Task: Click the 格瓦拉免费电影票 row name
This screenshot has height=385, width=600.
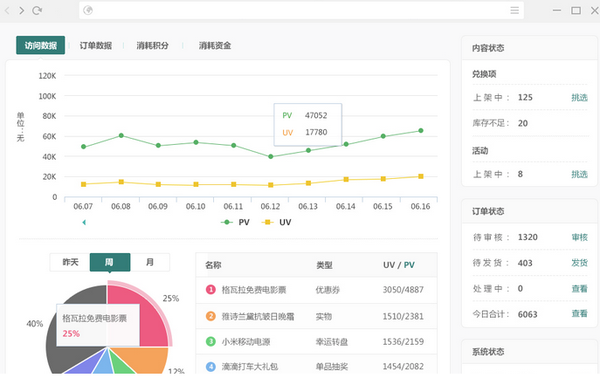Action: [x=254, y=290]
